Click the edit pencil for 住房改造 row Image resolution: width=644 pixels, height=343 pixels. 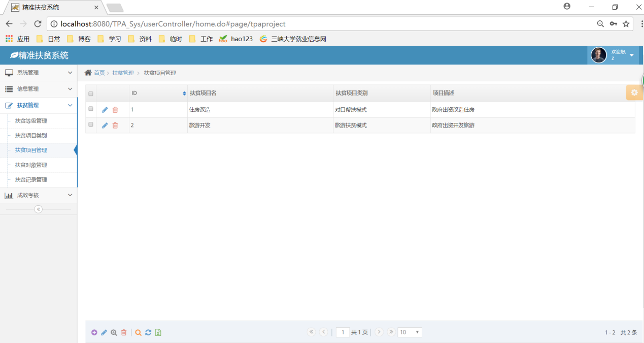pyautogui.click(x=105, y=110)
